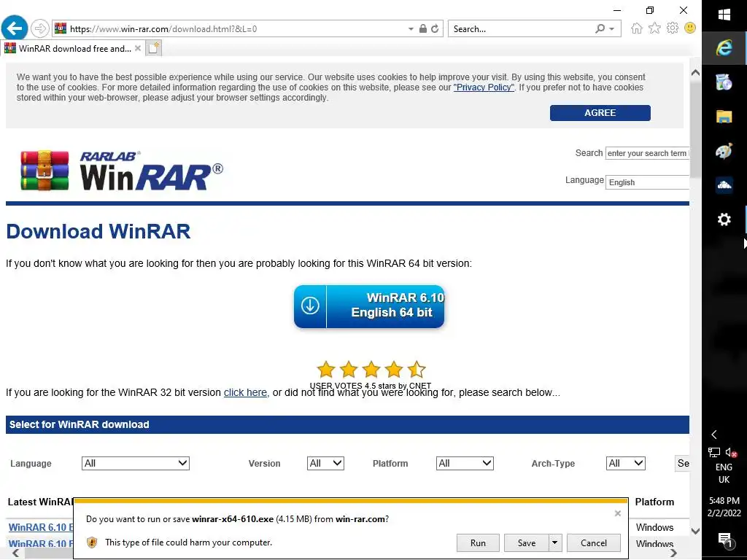Screen dimensions: 747x560
Task: Open the Privacy Policy link
Action: tap(484, 87)
